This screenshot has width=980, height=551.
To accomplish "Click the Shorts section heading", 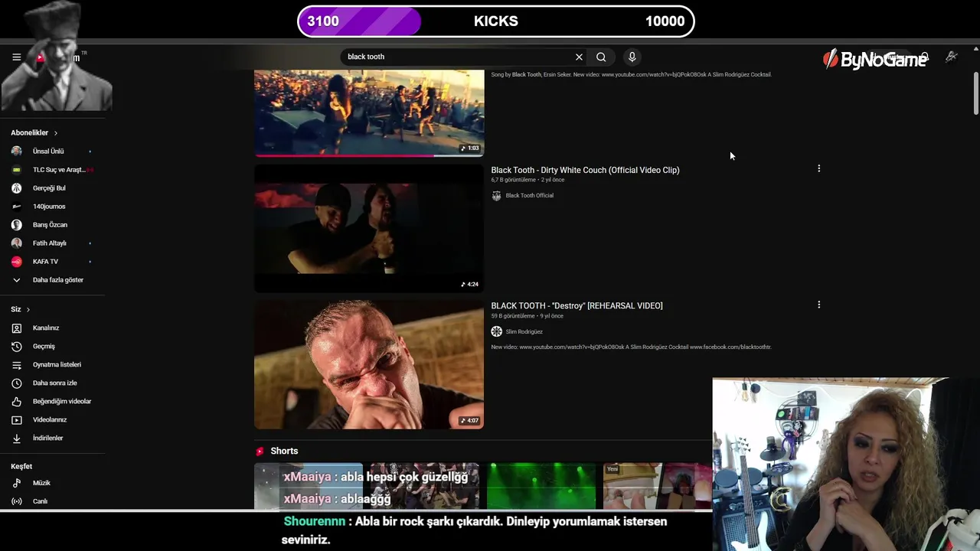I will point(284,452).
